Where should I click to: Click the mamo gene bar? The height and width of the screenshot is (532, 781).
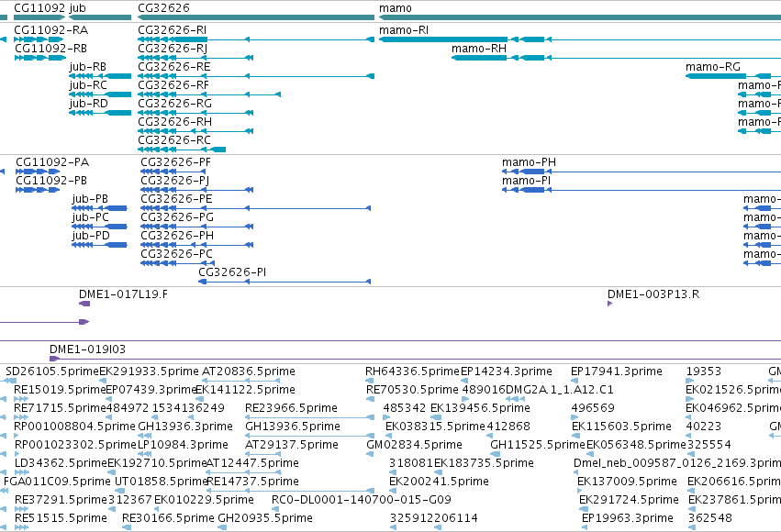pos(580,17)
